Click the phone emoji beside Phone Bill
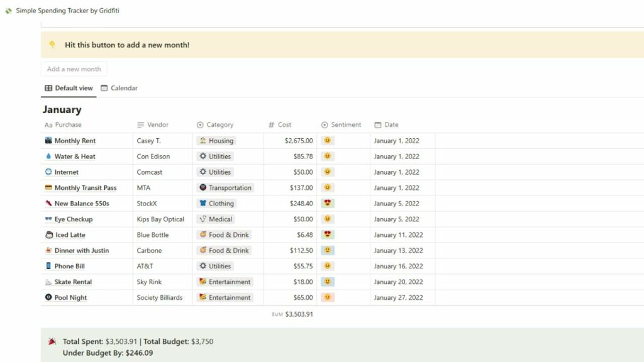 (x=47, y=266)
